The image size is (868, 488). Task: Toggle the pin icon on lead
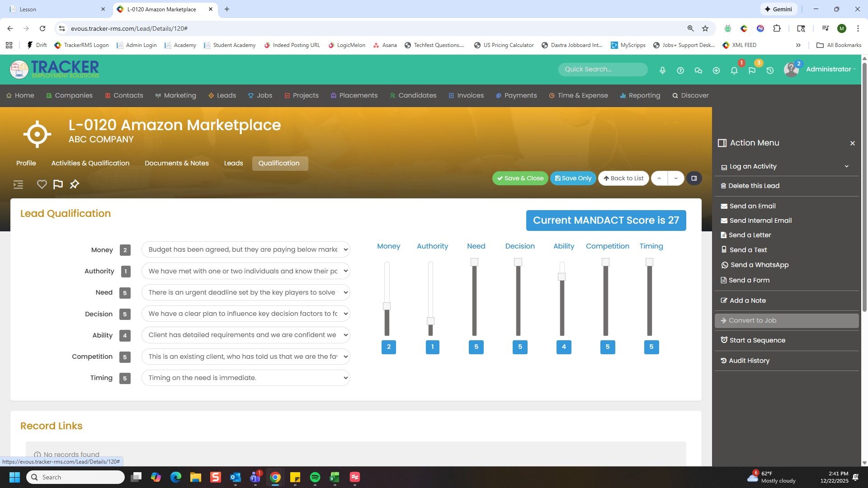pyautogui.click(x=75, y=184)
